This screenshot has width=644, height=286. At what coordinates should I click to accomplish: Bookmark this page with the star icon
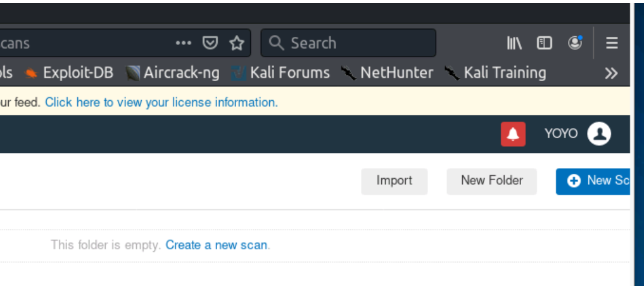237,43
